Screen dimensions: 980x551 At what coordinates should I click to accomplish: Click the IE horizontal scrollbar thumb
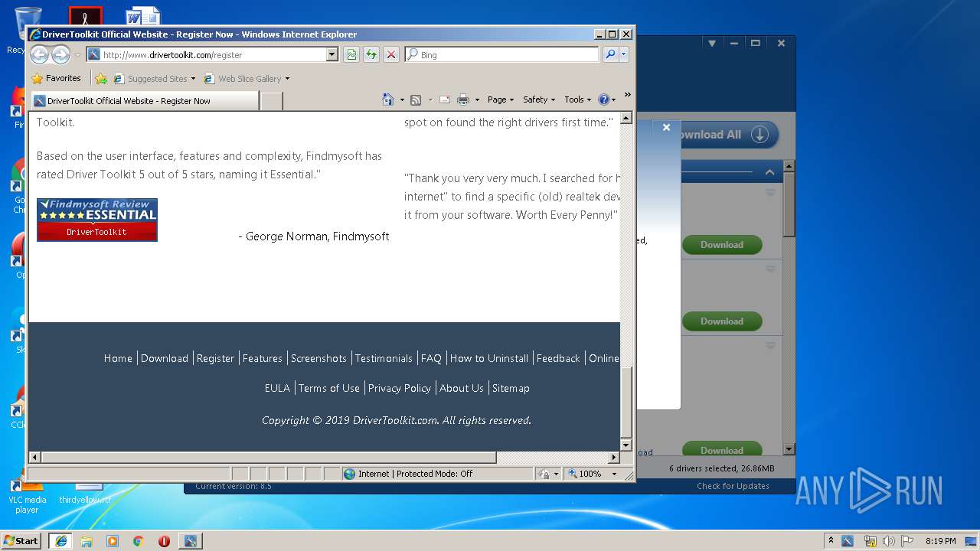pyautogui.click(x=269, y=458)
